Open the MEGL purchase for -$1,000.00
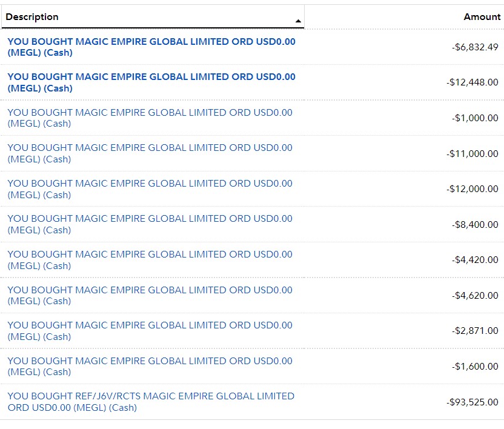The height and width of the screenshot is (429, 504). coord(150,118)
